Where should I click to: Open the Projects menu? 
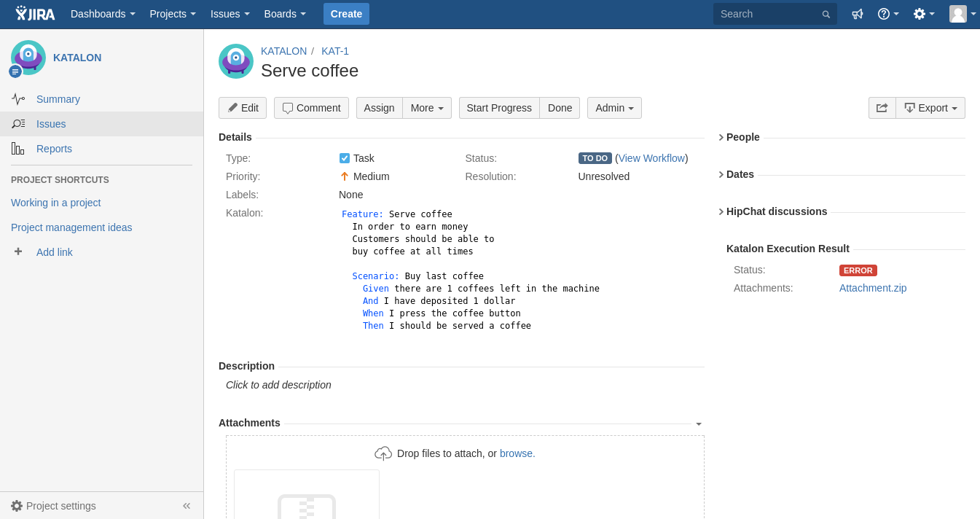(173, 14)
